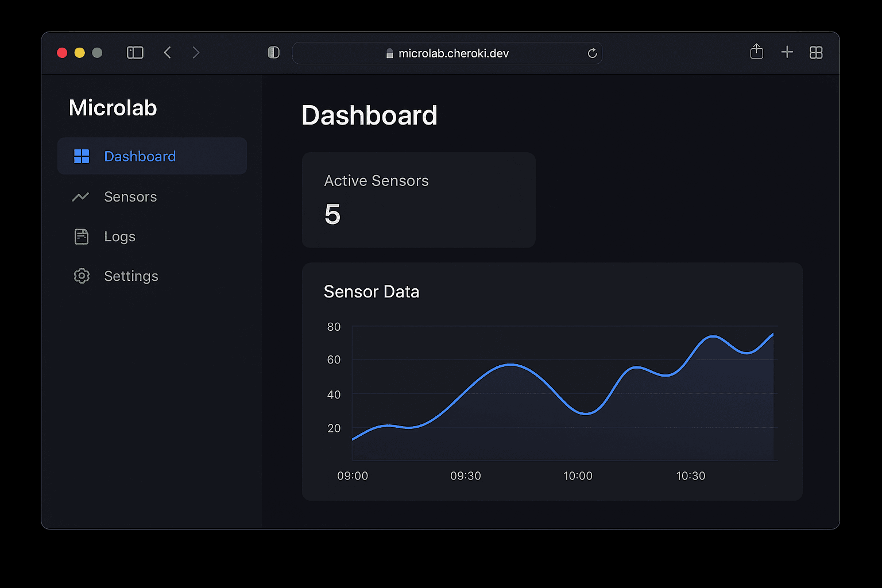Click the Sensors trend-line icon
Image resolution: width=882 pixels, height=588 pixels.
(80, 197)
